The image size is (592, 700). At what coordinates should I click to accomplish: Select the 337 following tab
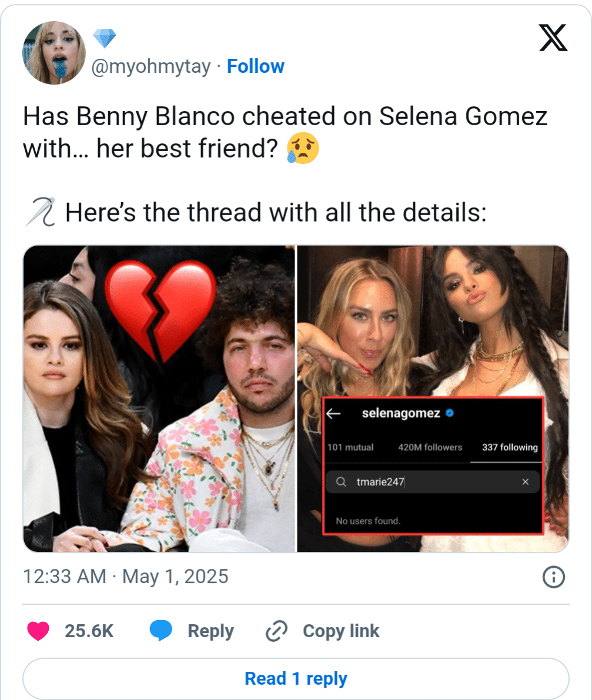point(510,447)
